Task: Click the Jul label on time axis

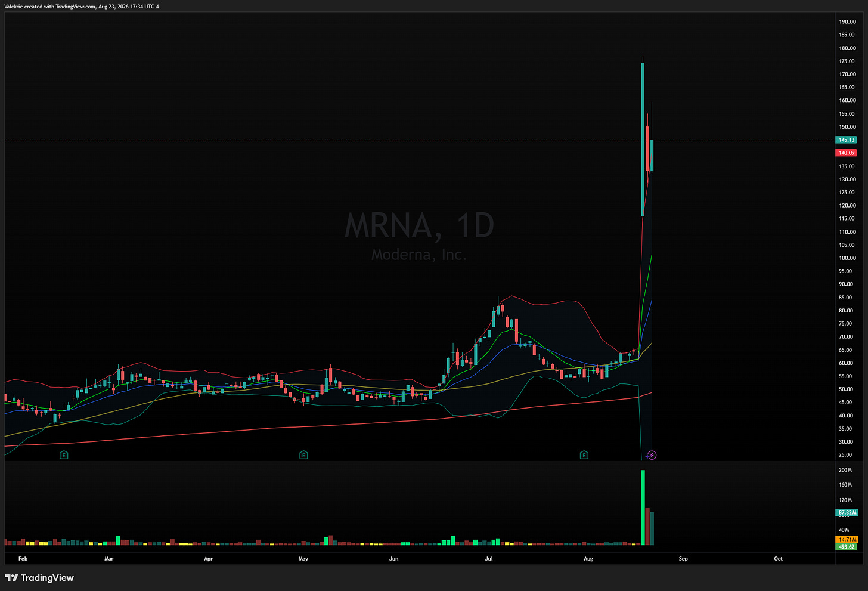Action: click(489, 559)
